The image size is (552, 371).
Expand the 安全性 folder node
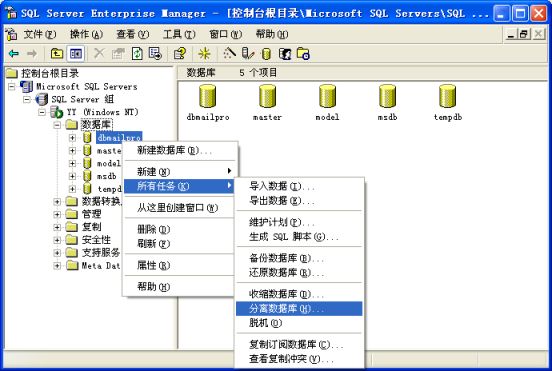(x=57, y=240)
